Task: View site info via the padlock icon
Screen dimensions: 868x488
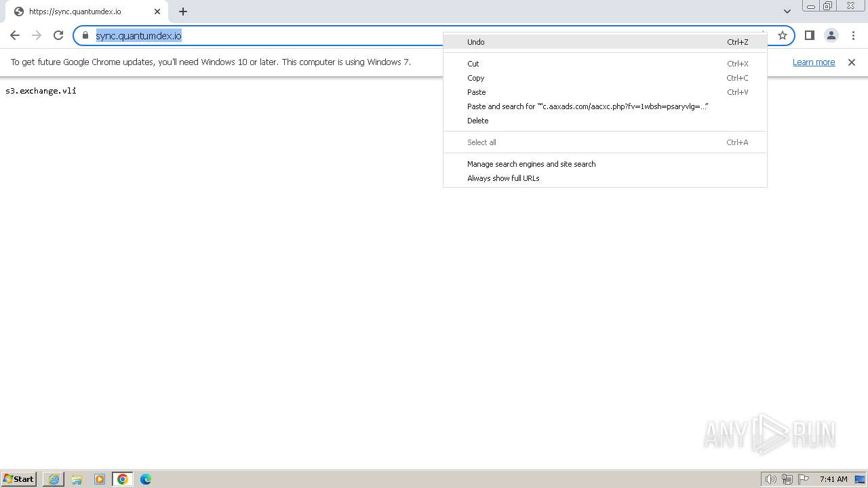Action: click(x=85, y=35)
